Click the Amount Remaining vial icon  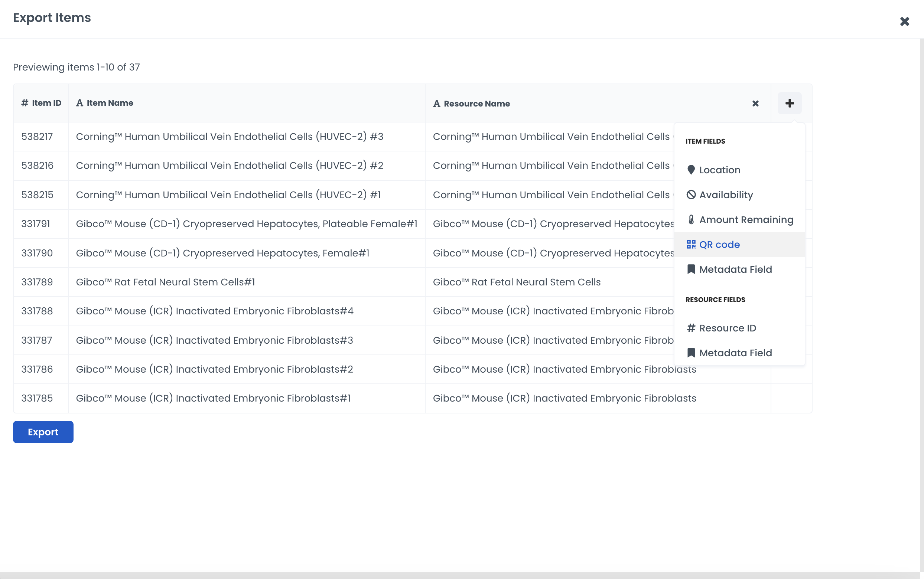(x=691, y=220)
